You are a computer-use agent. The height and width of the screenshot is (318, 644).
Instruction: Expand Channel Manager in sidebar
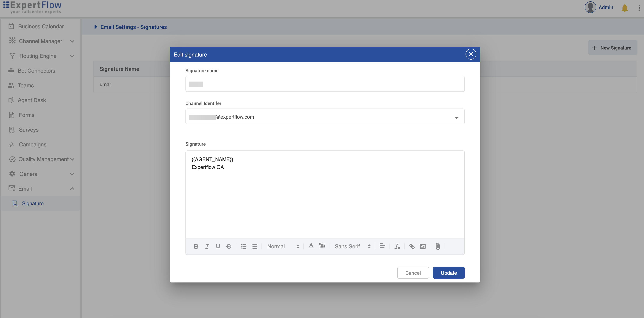(x=41, y=41)
